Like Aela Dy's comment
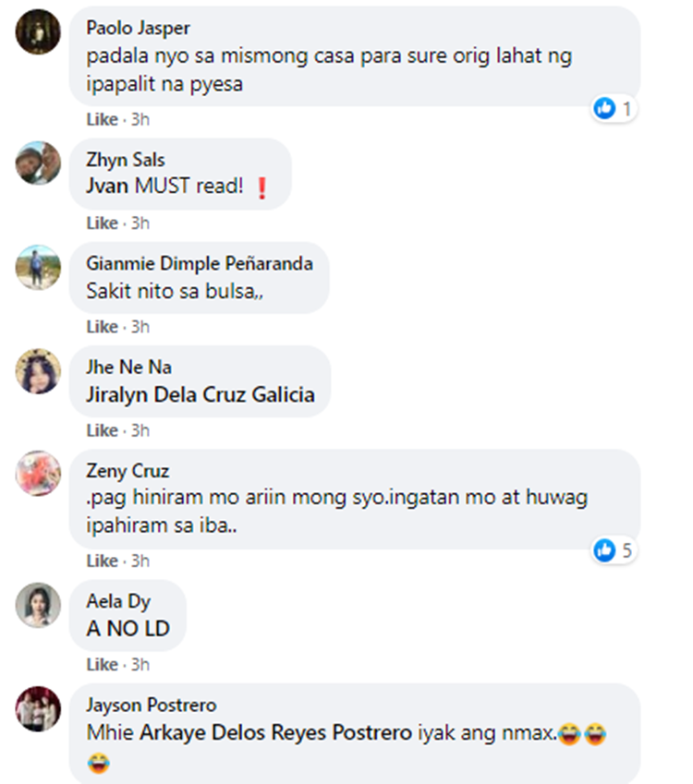693x784 pixels. 102,665
